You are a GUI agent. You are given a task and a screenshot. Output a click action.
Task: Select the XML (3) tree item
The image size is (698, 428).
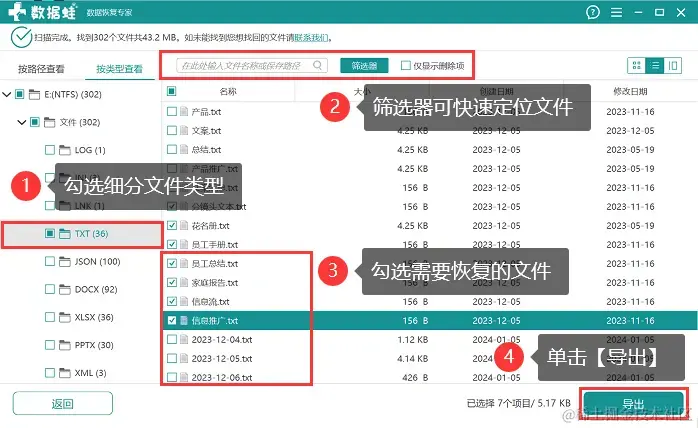90,373
